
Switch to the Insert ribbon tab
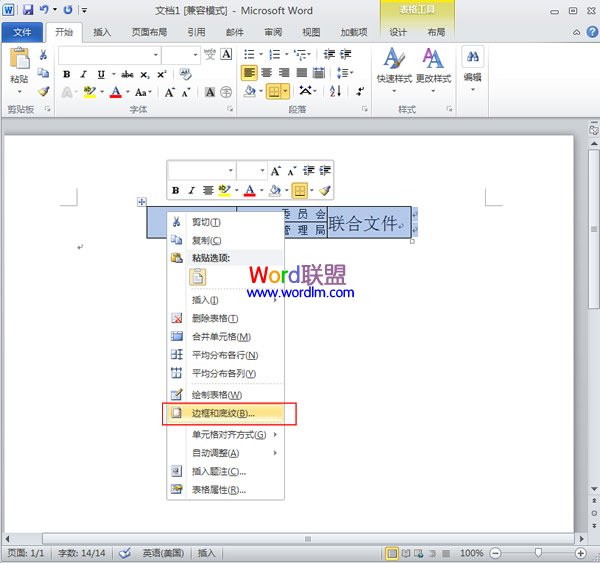pos(102,32)
